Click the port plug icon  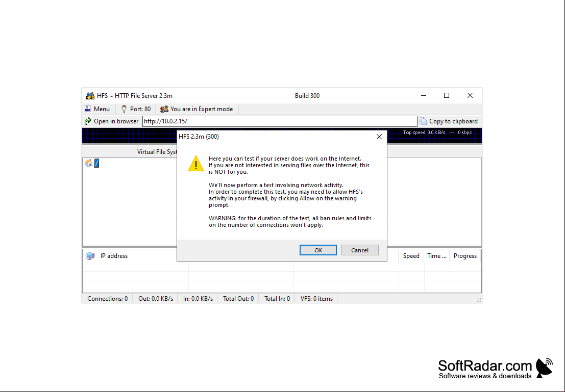pyautogui.click(x=124, y=109)
